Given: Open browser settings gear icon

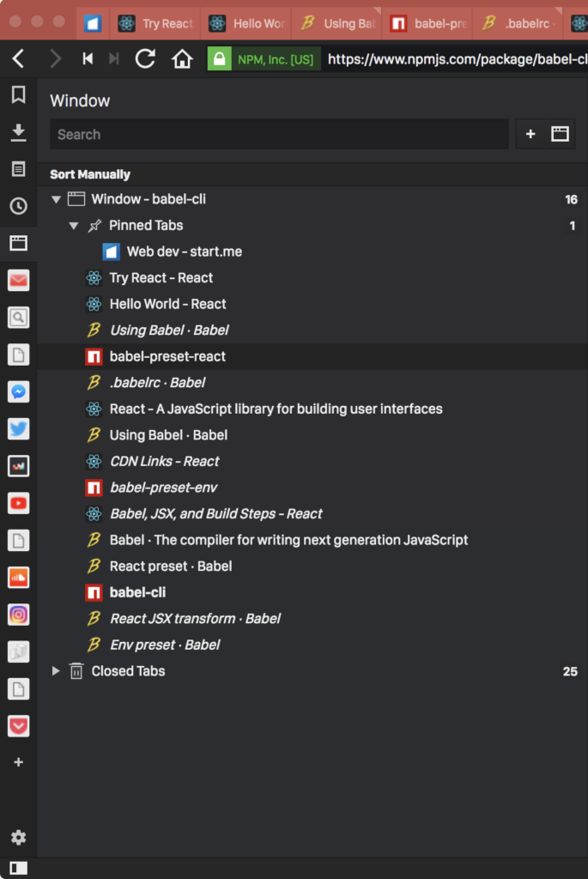Looking at the screenshot, I should coord(19,838).
